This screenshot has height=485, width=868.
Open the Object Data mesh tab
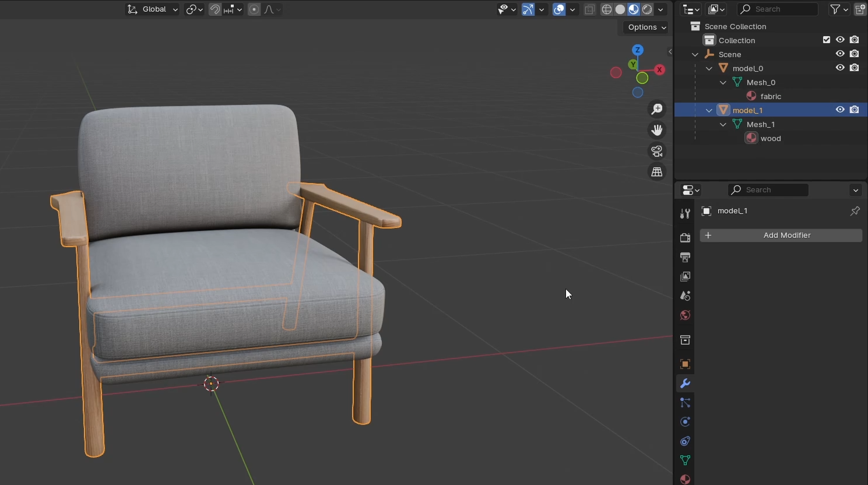point(685,461)
